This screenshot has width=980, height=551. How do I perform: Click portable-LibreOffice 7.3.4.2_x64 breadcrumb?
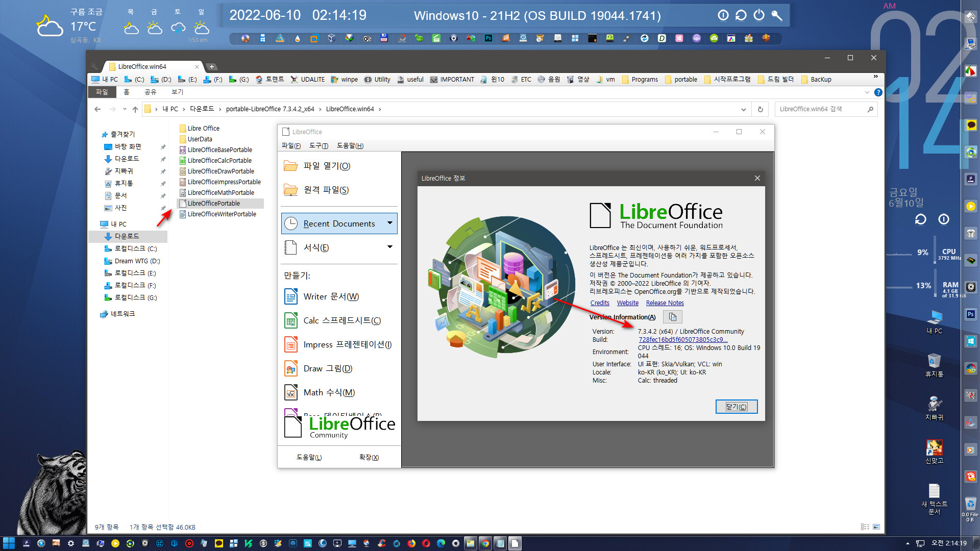click(x=270, y=109)
